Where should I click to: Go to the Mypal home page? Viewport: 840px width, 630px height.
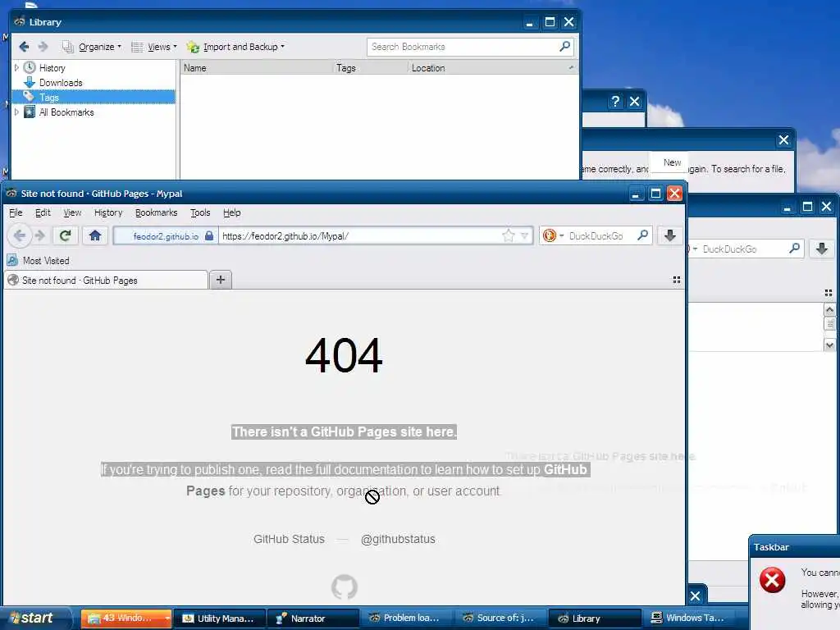click(95, 235)
